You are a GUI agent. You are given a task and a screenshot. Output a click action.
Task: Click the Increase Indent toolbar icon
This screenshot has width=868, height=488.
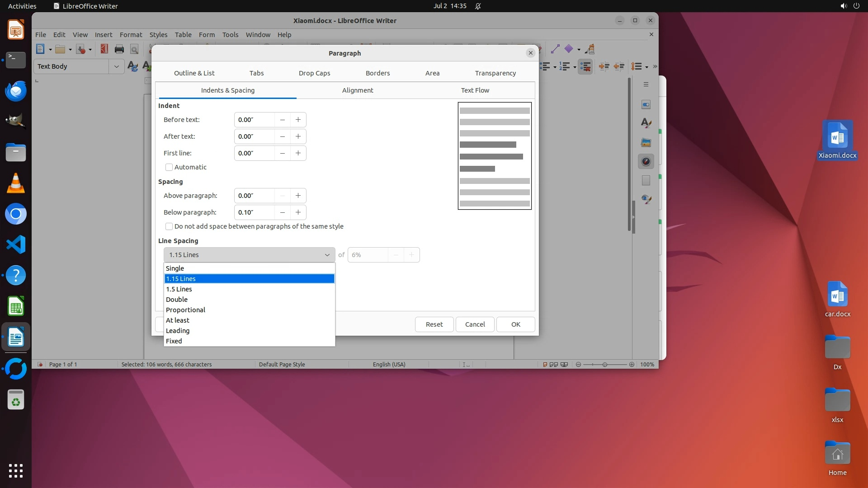point(604,66)
